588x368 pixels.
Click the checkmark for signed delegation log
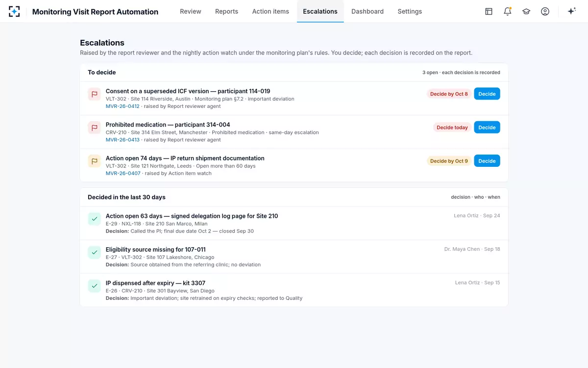point(94,219)
